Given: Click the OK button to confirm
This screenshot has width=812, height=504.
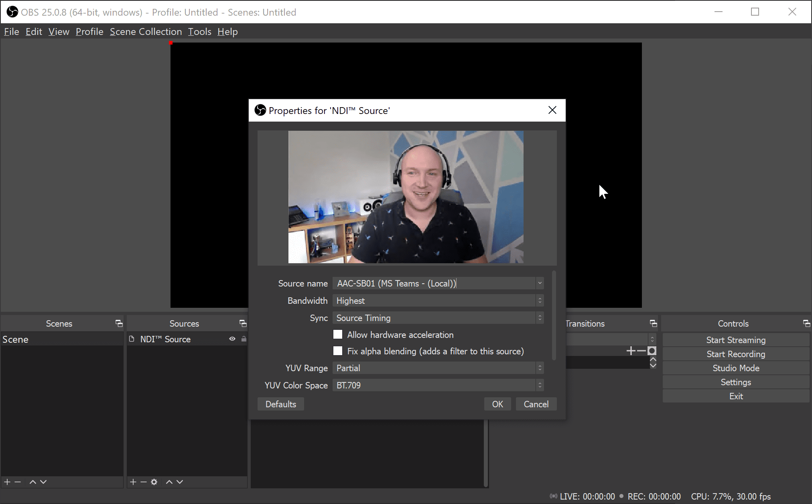Looking at the screenshot, I should coord(497,404).
